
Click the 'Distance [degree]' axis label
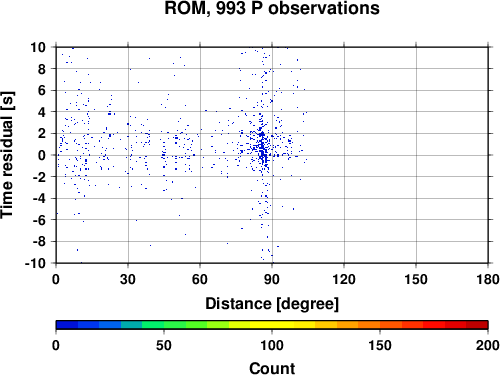click(x=272, y=304)
